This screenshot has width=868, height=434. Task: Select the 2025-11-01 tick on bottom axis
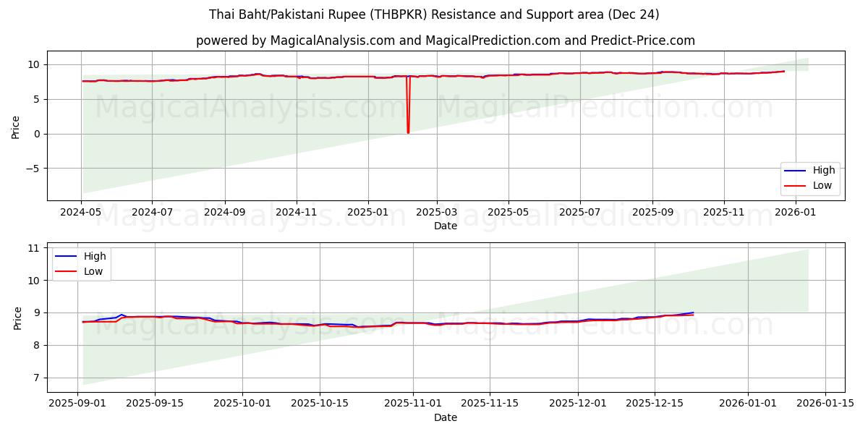pyautogui.click(x=412, y=403)
